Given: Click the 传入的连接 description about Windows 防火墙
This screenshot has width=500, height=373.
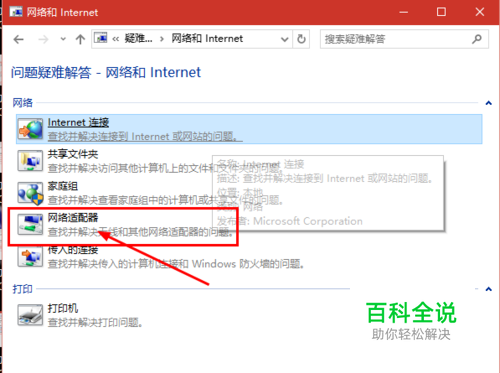Looking at the screenshot, I should [x=176, y=264].
